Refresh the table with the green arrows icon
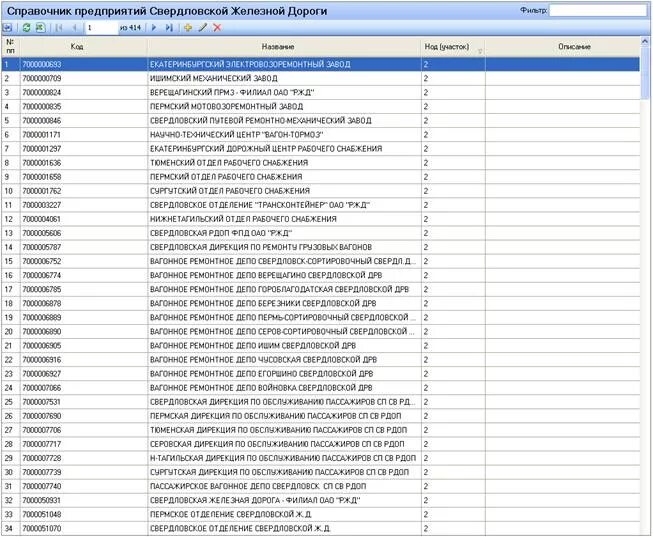 pos(26,28)
